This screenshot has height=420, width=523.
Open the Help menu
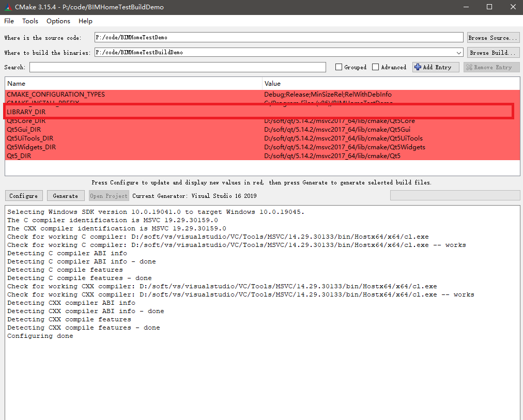pyautogui.click(x=85, y=21)
